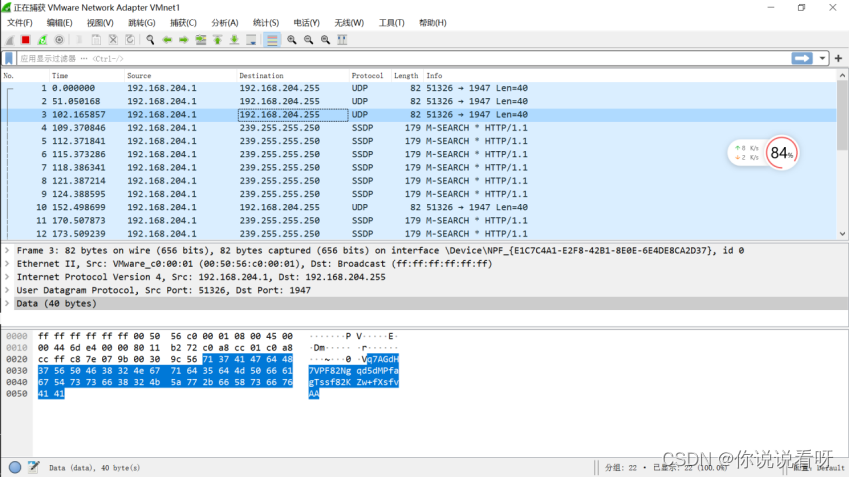Reload capture file icon
The height and width of the screenshot is (478, 849).
coord(130,40)
